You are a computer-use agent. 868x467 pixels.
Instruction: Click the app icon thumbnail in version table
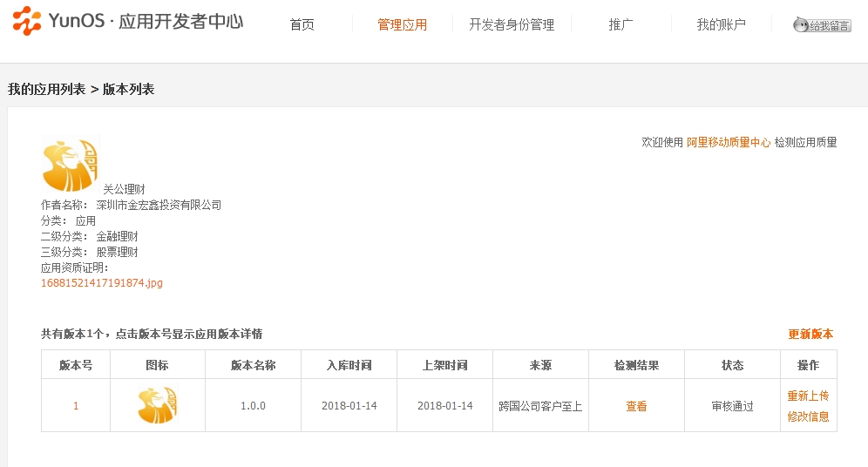(157, 406)
